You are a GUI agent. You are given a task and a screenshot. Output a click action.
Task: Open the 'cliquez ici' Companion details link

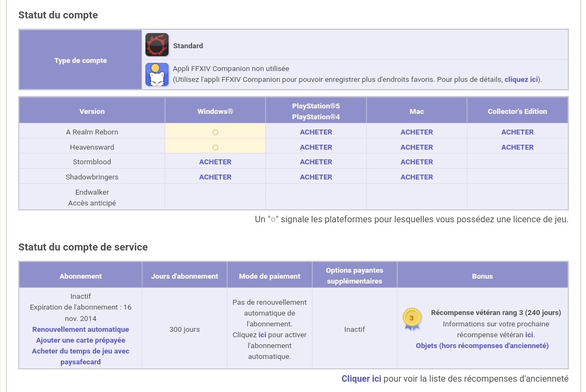tap(521, 80)
